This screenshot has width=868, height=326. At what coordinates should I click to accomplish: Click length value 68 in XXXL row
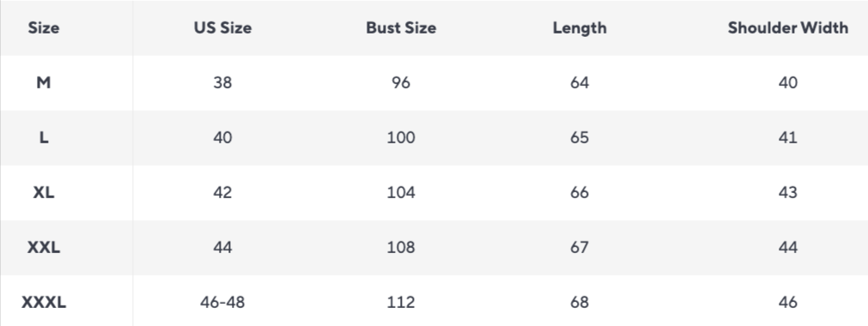580,302
